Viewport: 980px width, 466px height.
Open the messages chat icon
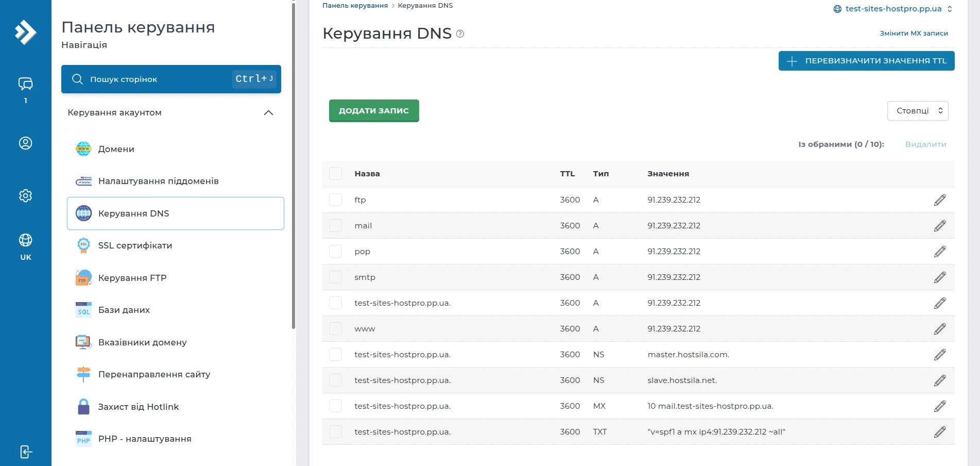[x=25, y=84]
